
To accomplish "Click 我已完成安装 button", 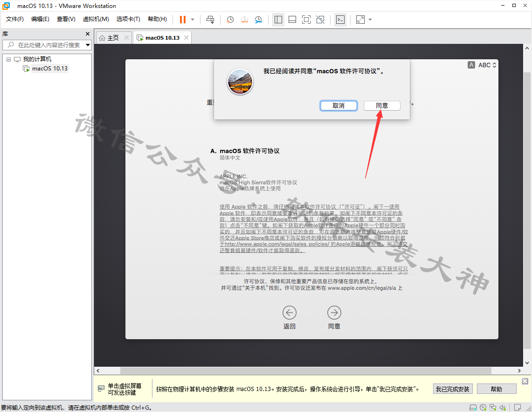I will 452,389.
